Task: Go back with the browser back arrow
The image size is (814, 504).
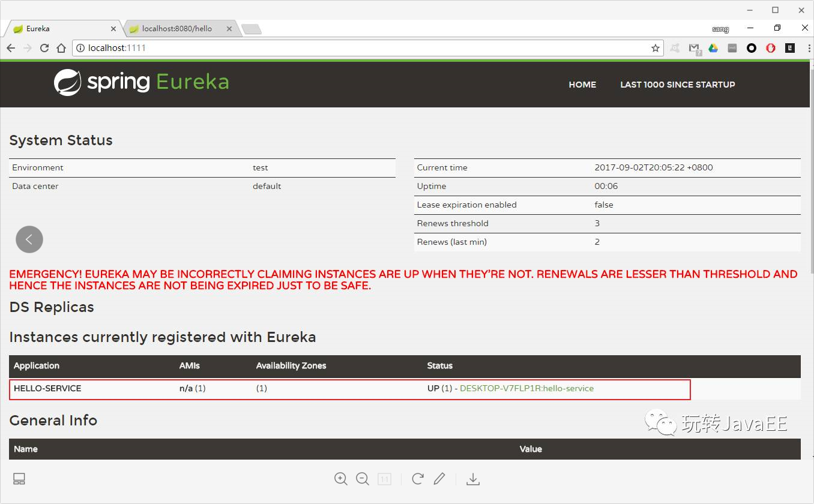Action: (11, 48)
